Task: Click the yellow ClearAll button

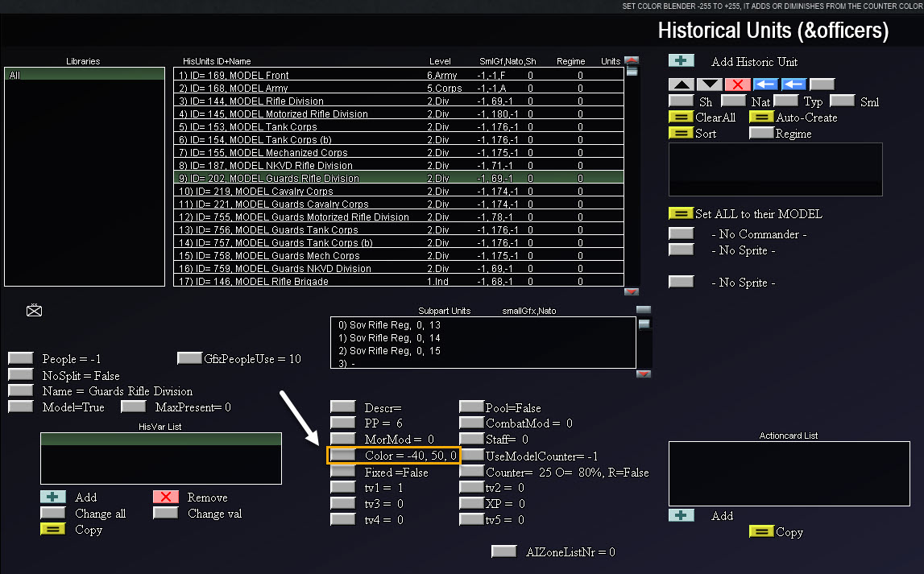Action: [x=682, y=117]
